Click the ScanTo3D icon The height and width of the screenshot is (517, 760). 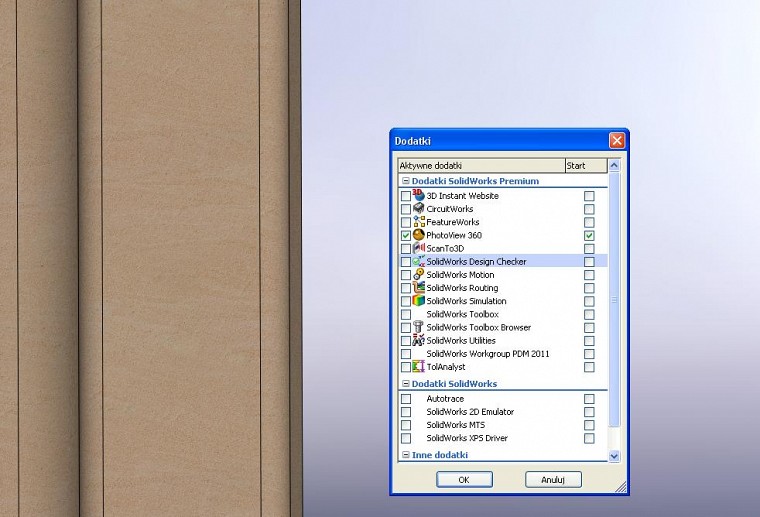pyautogui.click(x=418, y=248)
